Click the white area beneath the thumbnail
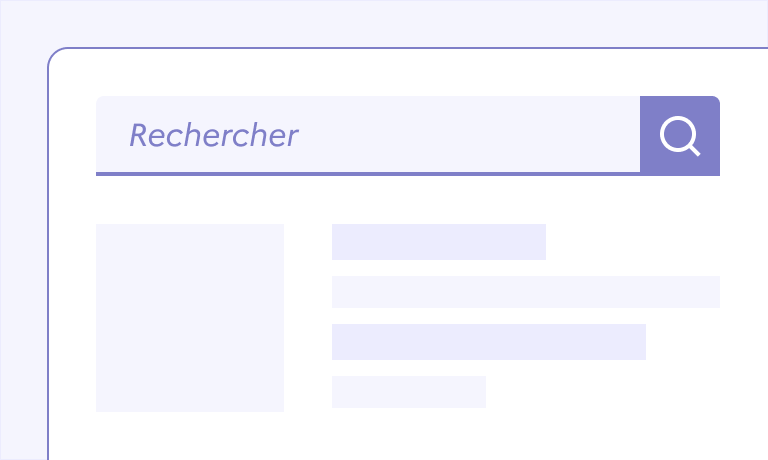Screen dimensions: 768x460 tap(190, 436)
